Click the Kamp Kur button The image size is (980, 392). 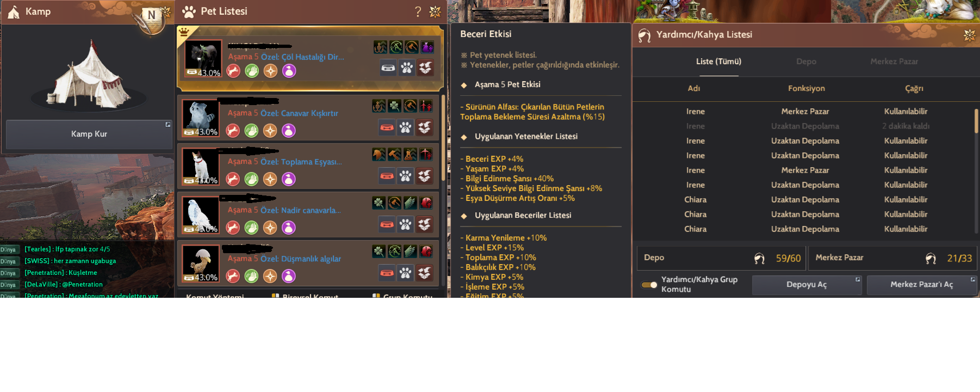point(89,134)
